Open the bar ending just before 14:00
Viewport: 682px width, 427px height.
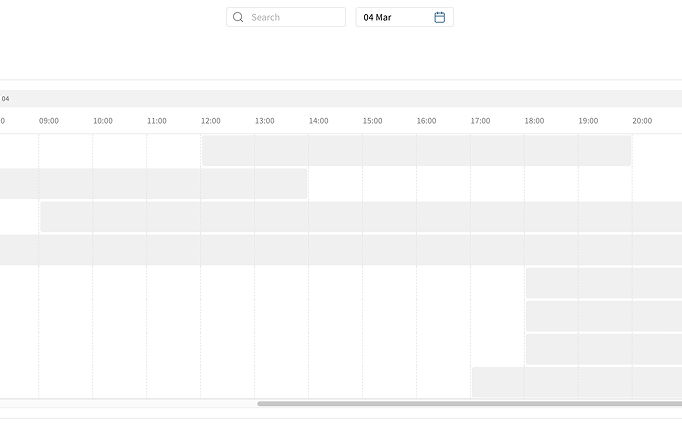click(152, 183)
